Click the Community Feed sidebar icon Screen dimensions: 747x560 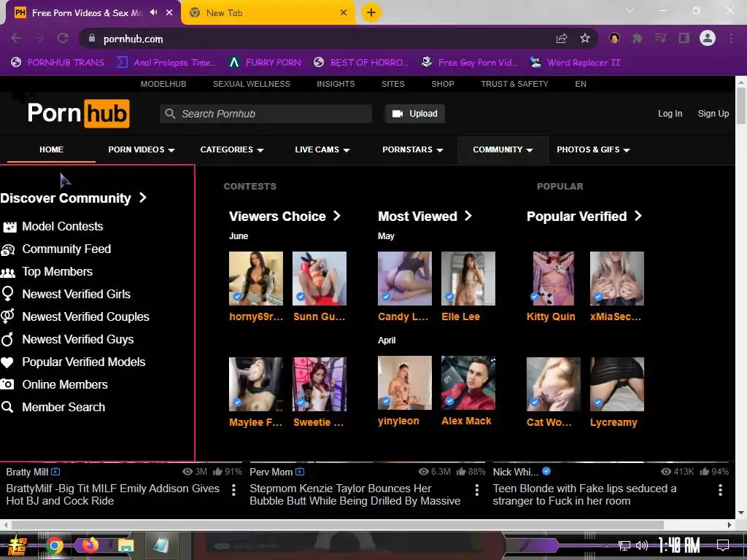8,249
